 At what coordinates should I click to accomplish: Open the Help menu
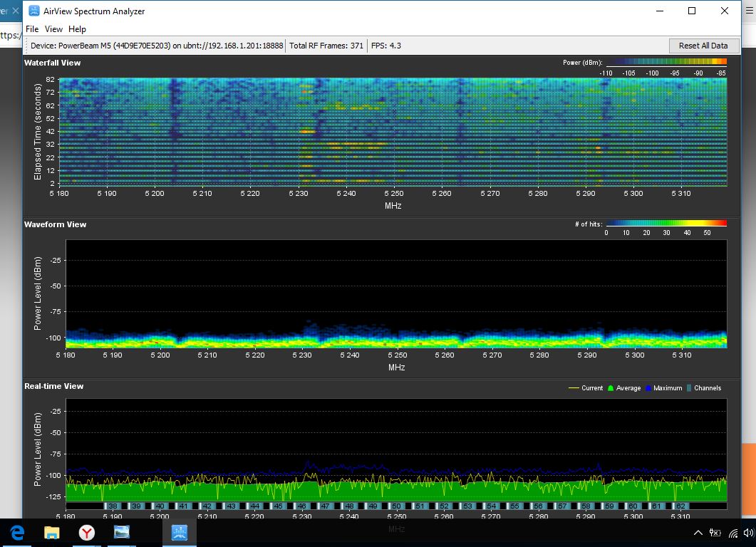point(77,29)
